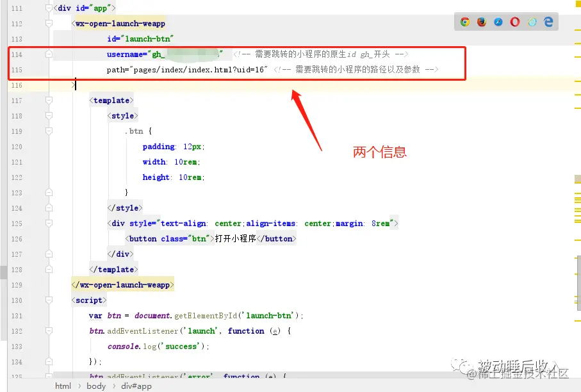This screenshot has height=392, width=581.
Task: Click the button class="btn" tag text
Action: pos(170,239)
